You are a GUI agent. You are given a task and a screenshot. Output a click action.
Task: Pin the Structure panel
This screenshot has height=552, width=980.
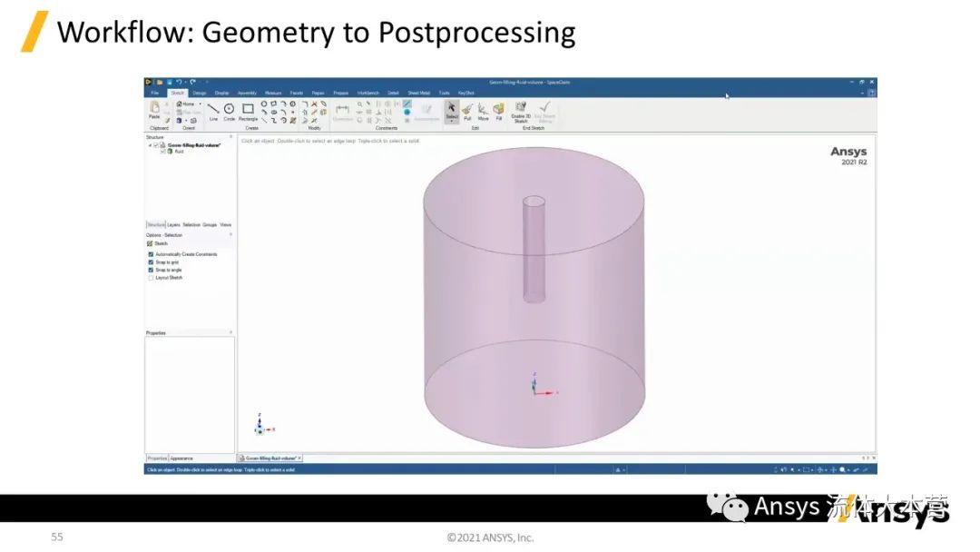pyautogui.click(x=230, y=137)
